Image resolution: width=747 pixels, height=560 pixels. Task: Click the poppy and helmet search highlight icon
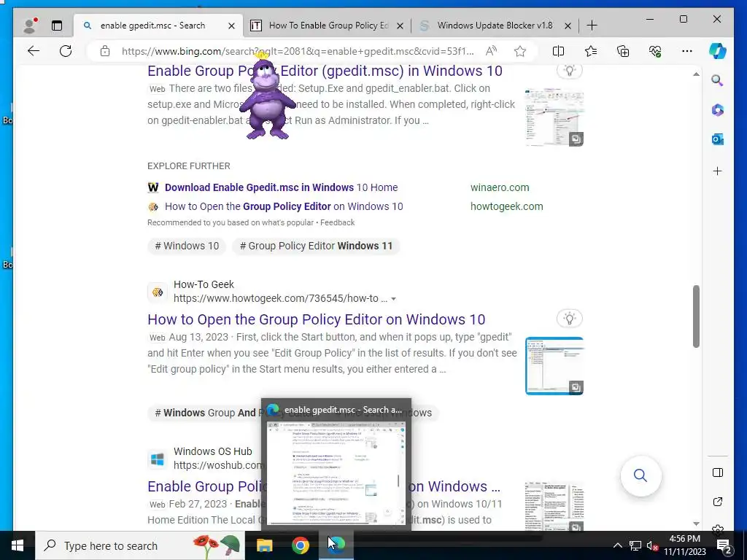[214, 545]
